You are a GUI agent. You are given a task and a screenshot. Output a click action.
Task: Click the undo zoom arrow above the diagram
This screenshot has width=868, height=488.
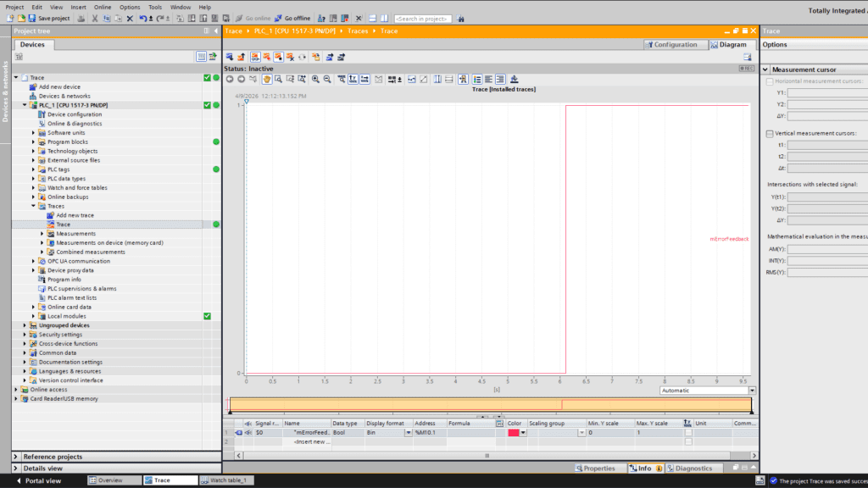click(x=230, y=78)
